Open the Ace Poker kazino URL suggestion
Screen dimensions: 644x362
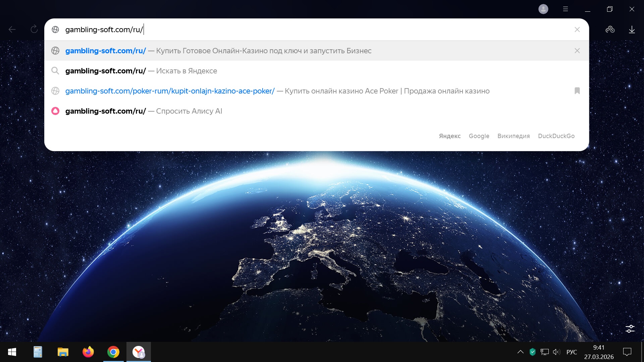[170, 91]
